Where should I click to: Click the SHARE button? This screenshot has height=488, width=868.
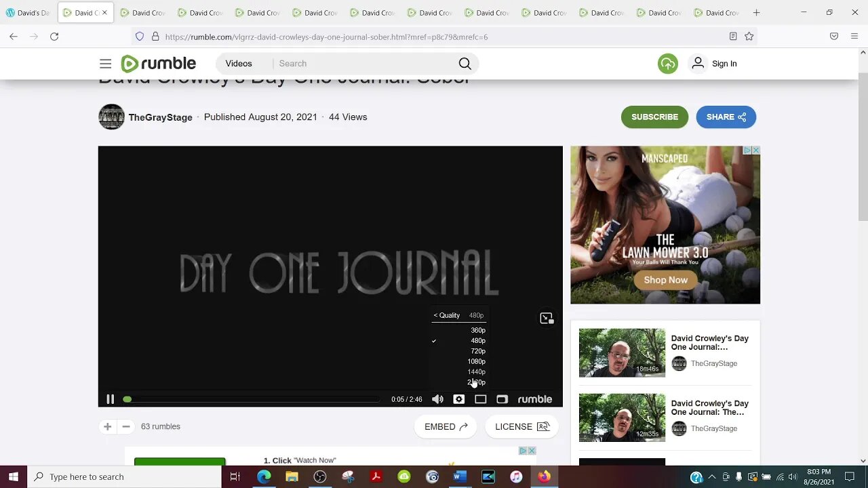click(726, 117)
